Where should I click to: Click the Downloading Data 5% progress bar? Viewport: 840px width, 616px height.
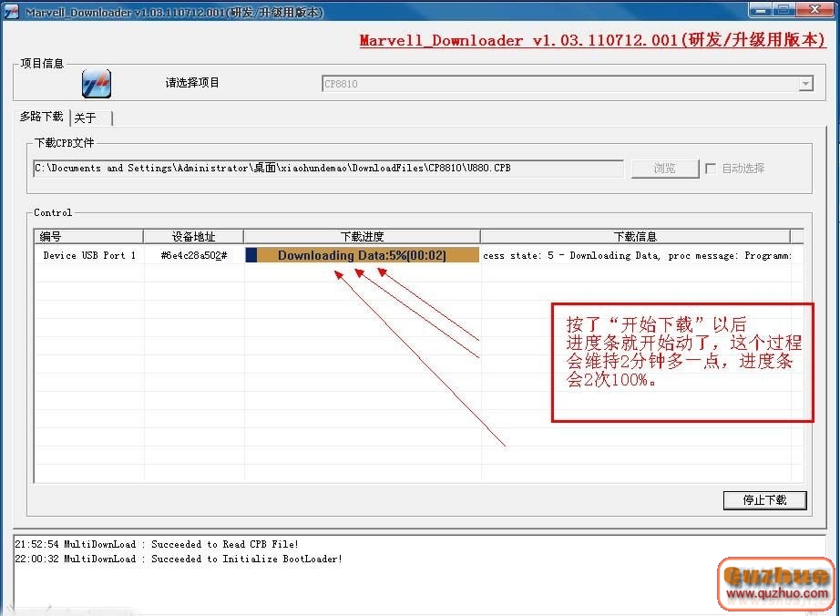pyautogui.click(x=362, y=255)
